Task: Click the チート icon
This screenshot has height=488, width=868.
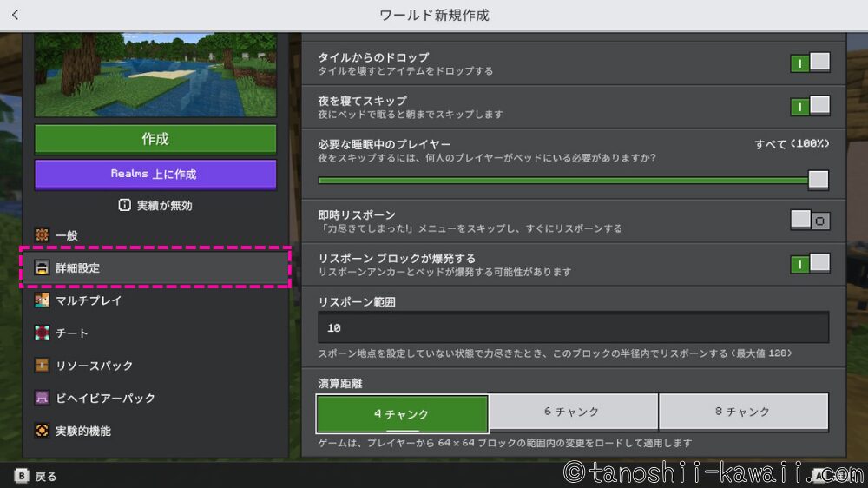Action: pos(42,333)
